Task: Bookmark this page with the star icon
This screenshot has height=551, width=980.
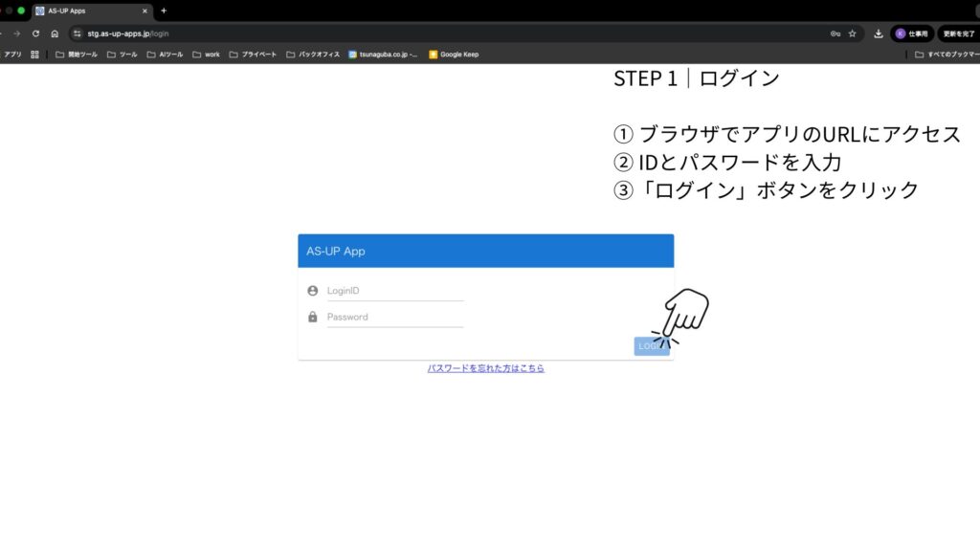Action: 852,33
